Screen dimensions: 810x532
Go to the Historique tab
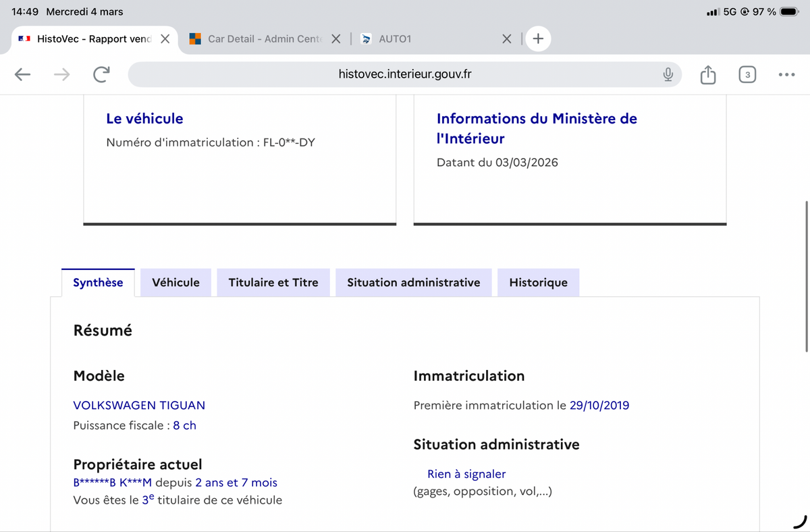(x=538, y=282)
